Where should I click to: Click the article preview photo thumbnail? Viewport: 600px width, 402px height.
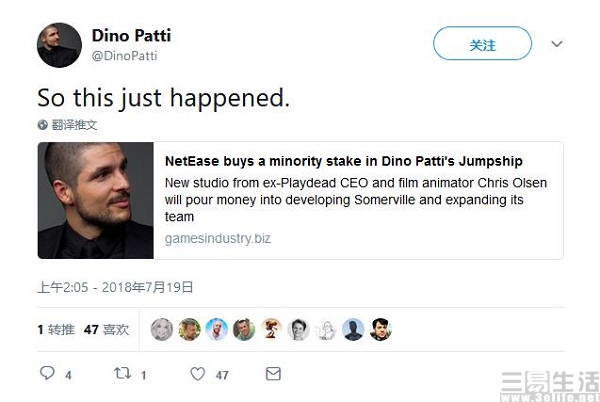pos(95,200)
